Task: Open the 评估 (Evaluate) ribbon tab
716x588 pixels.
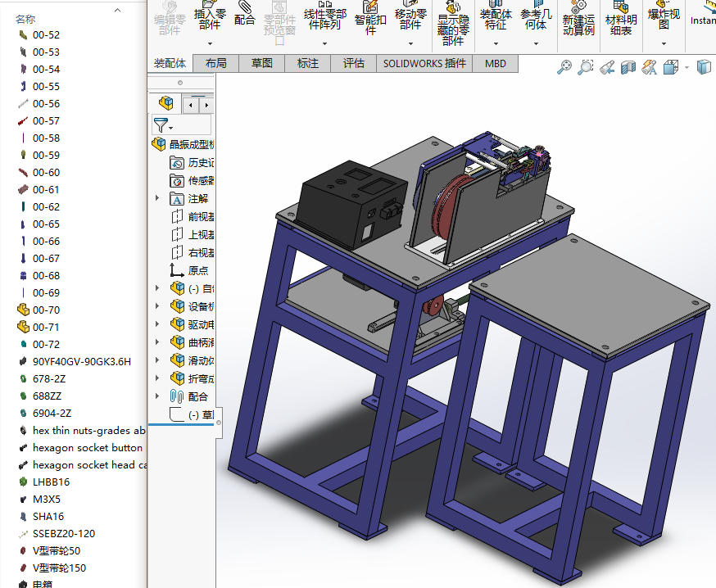Action: click(x=354, y=63)
